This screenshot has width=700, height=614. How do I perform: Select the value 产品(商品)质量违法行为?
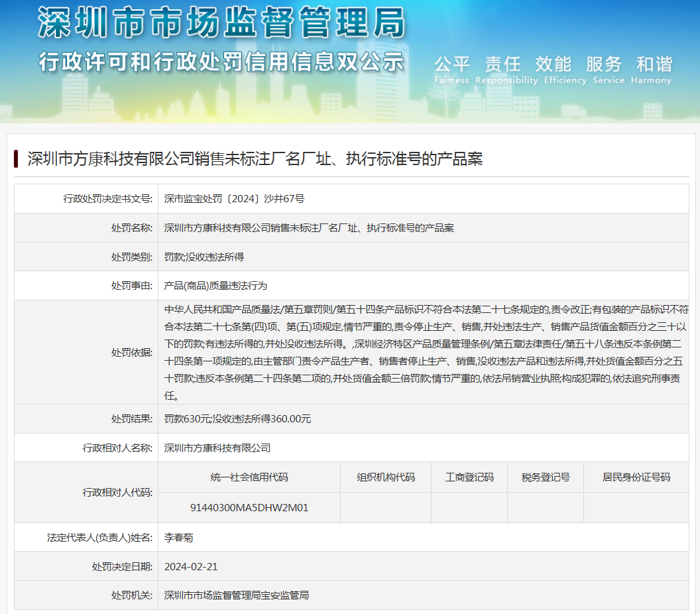coord(215,285)
